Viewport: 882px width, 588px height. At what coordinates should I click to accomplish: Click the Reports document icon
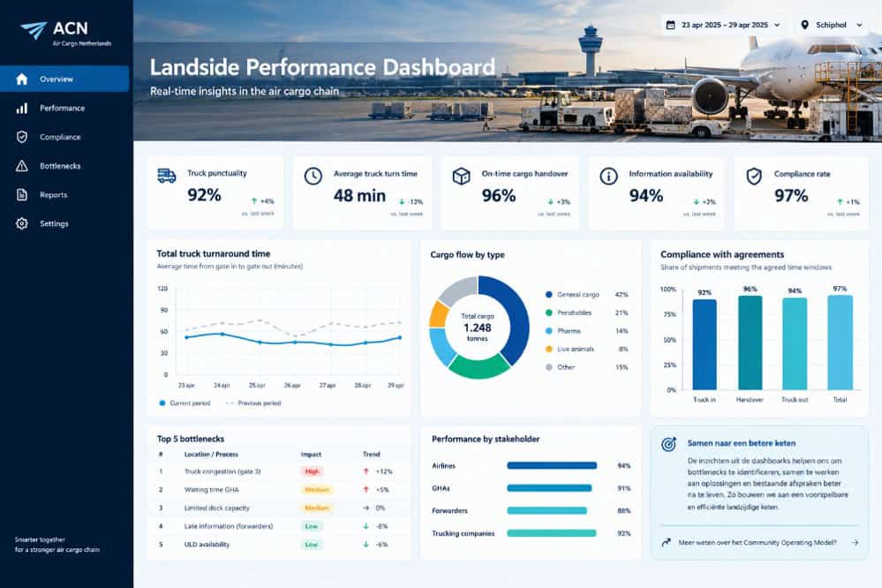click(x=22, y=195)
